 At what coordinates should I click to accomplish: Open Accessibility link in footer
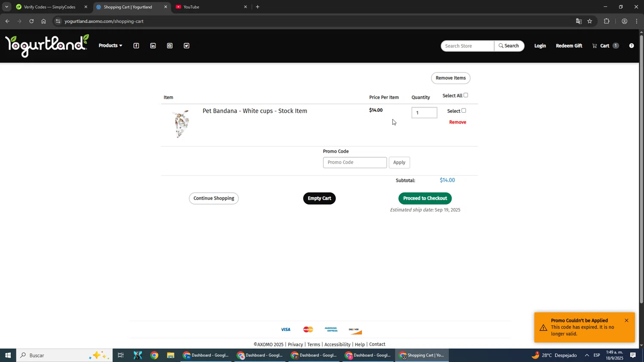[x=337, y=344]
